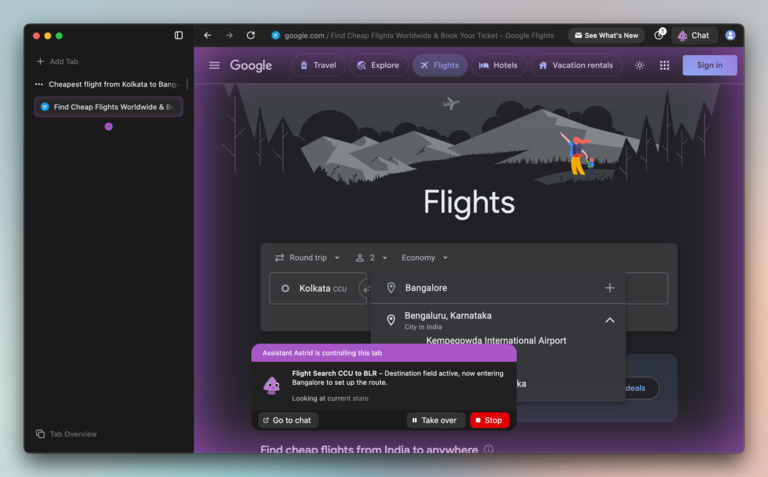Click the Kolkata CCU origin field
This screenshot has height=477, width=768.
318,288
